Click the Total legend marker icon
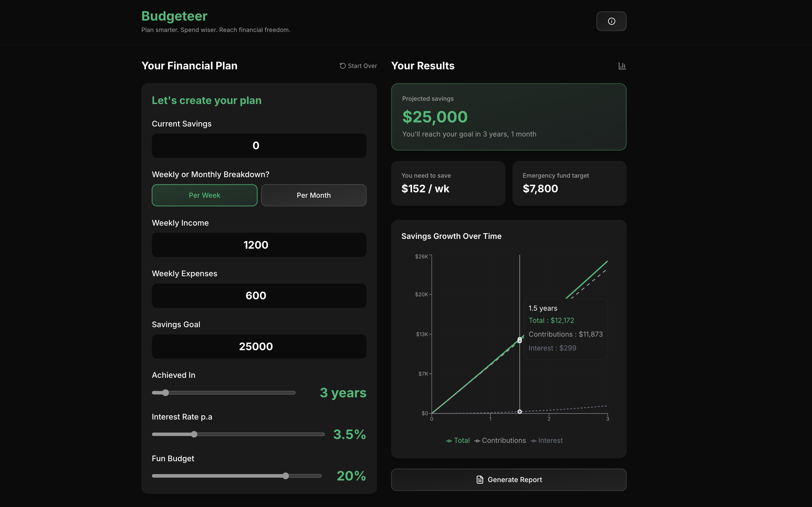 coord(449,441)
